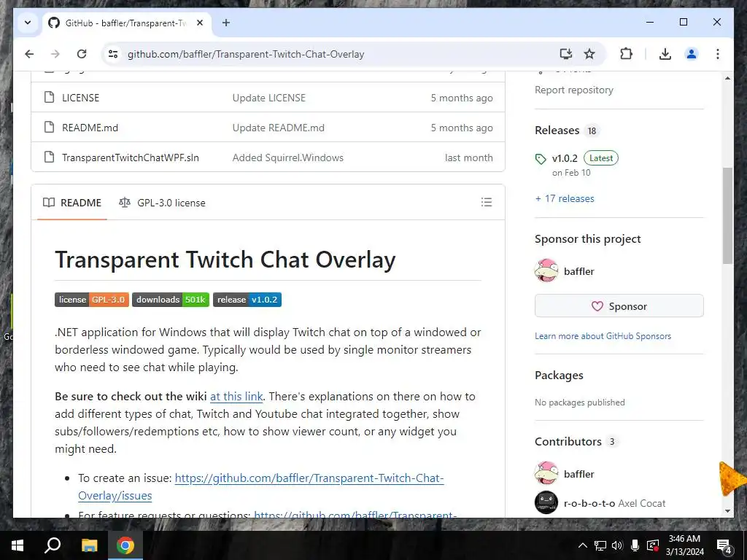The width and height of the screenshot is (747, 560).
Task: Open the Added Squirrel.Windows commit
Action: pos(287,157)
